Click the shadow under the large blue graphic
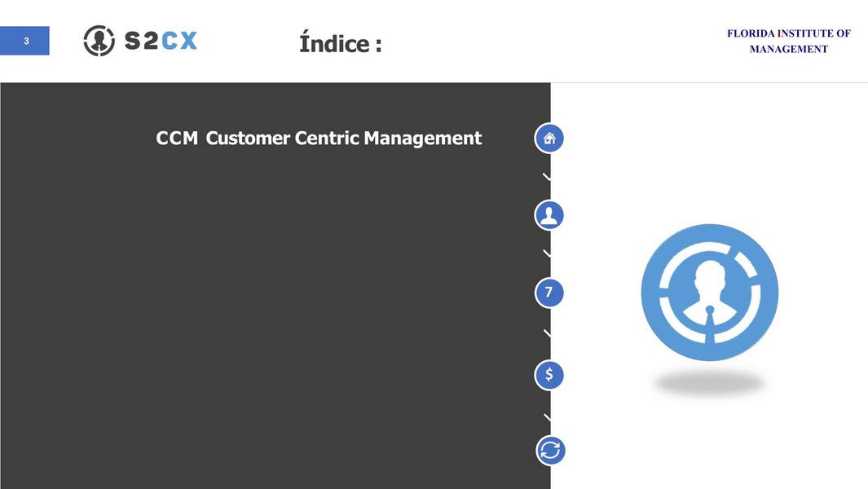 709,383
